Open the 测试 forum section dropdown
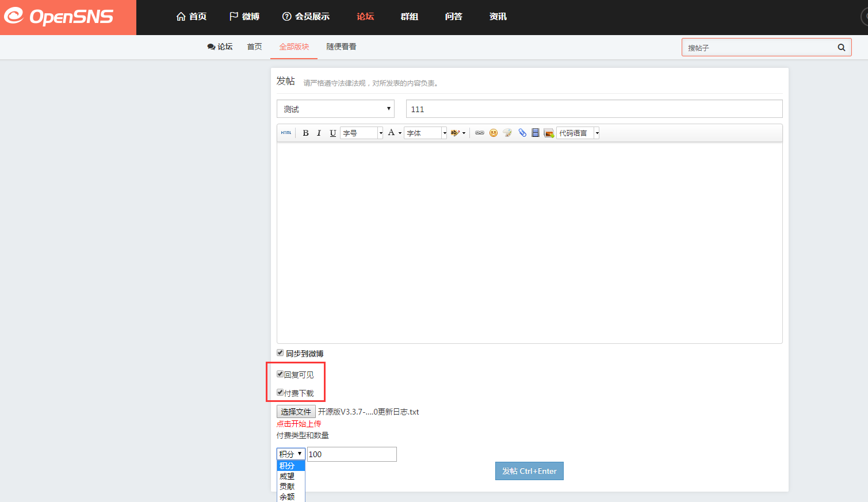The height and width of the screenshot is (502, 868). click(335, 109)
